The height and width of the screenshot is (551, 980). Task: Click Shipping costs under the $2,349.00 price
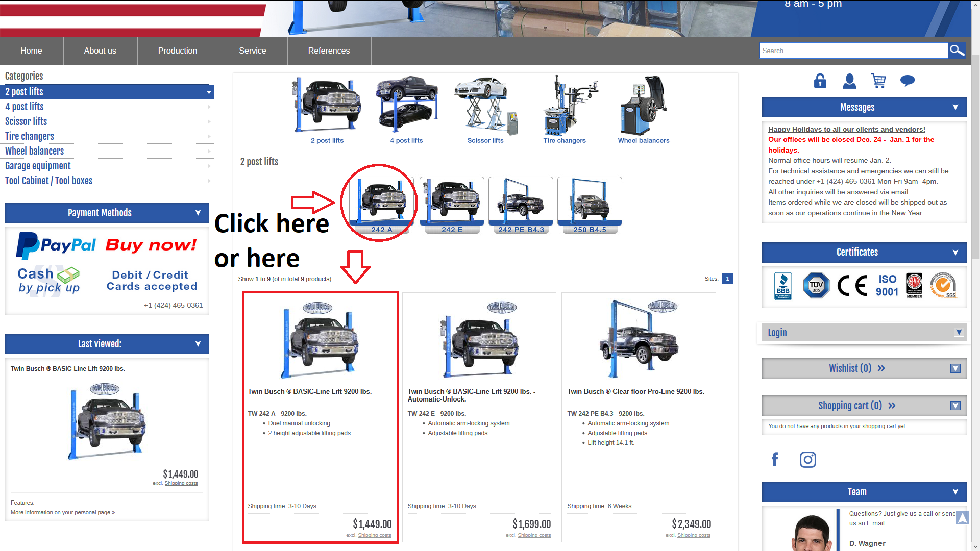[694, 535]
